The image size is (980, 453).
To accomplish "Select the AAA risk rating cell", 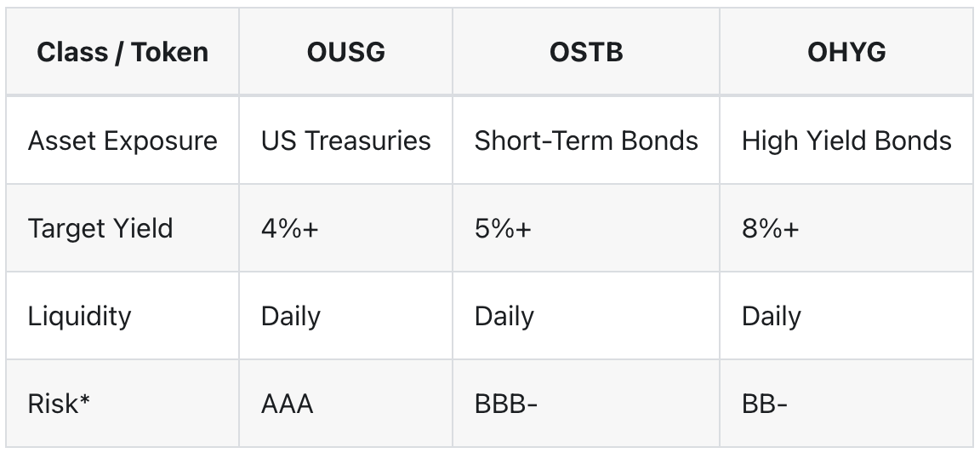I will point(345,404).
